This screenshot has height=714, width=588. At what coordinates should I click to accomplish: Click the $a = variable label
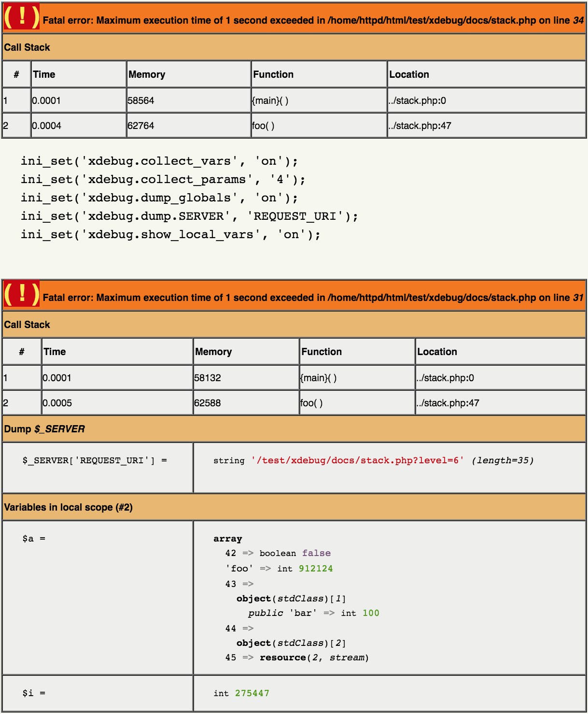click(x=34, y=539)
